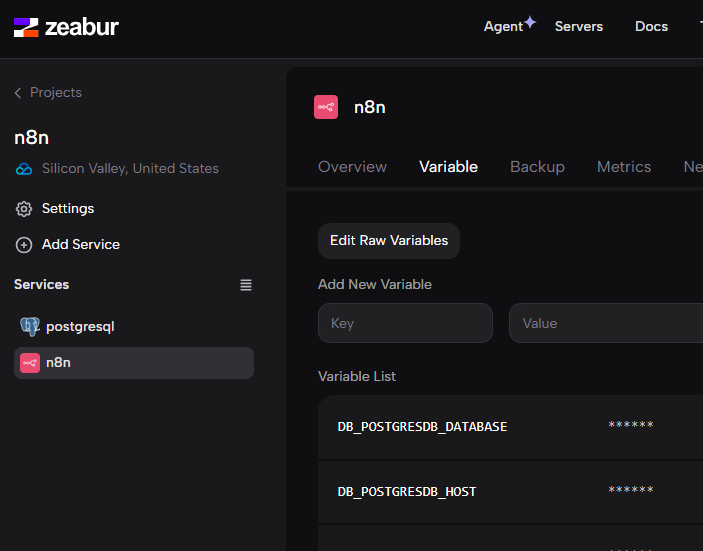Click the DB_POSTGRESDB_DATABASE variable name

(422, 427)
